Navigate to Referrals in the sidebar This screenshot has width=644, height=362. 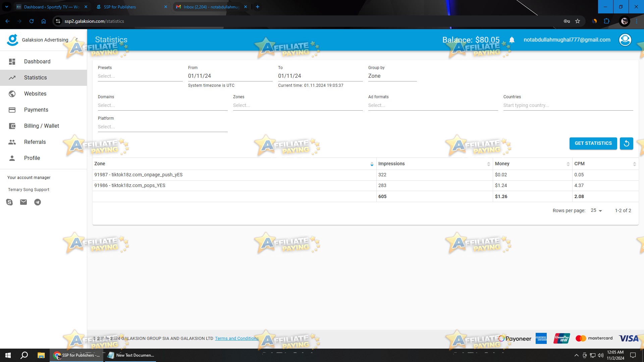pyautogui.click(x=44, y=142)
